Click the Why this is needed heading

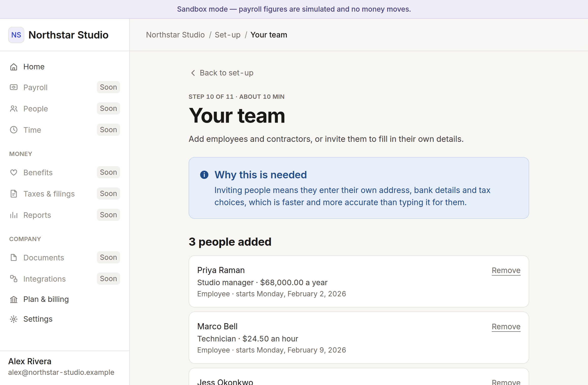click(x=261, y=175)
